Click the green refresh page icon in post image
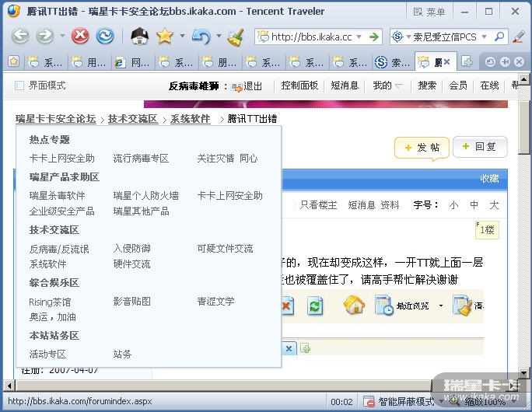 pyautogui.click(x=315, y=306)
